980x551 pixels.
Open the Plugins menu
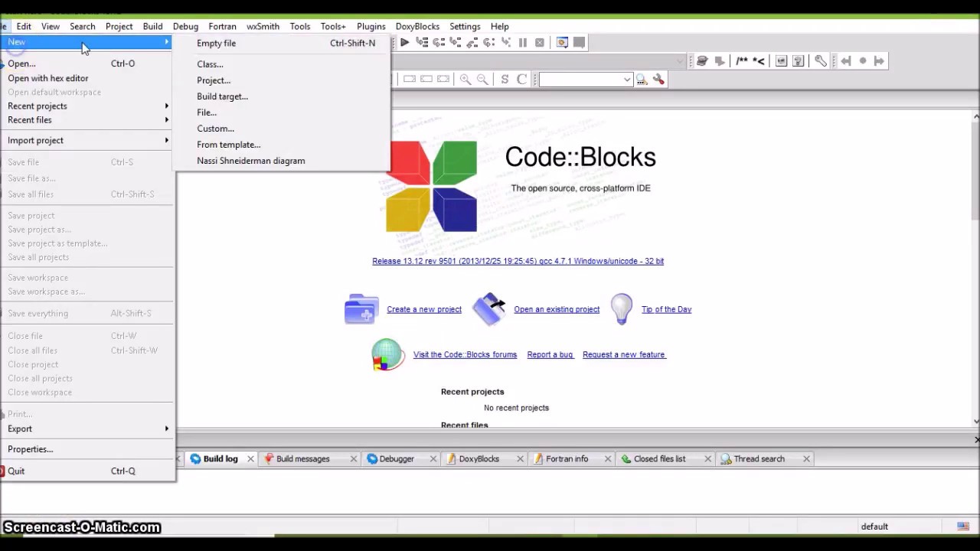coord(371,26)
